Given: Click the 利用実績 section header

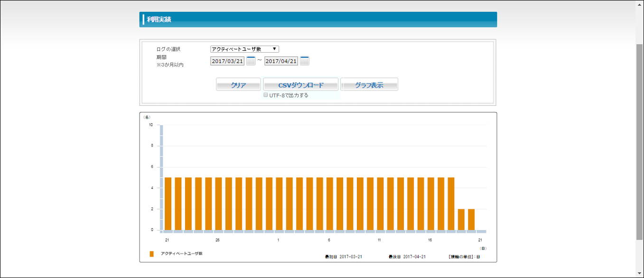Looking at the screenshot, I should (318, 19).
